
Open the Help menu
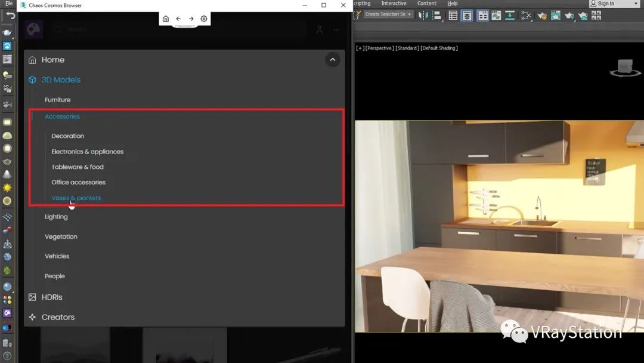(x=452, y=4)
